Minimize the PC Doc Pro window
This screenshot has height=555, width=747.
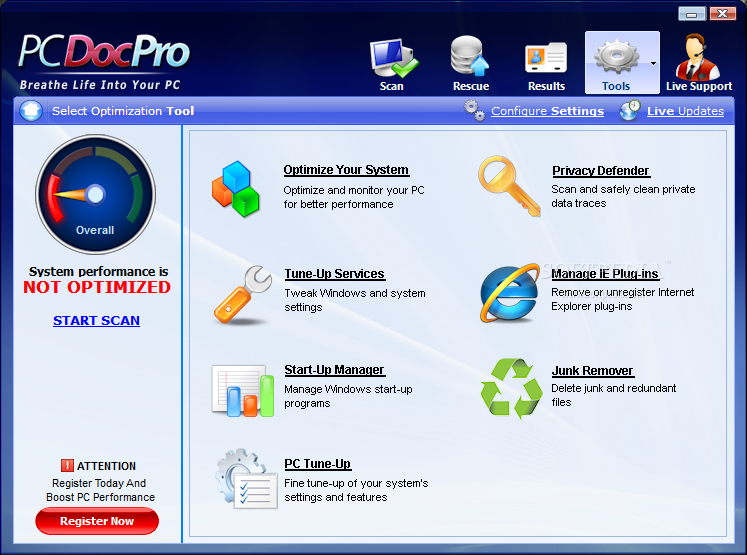pos(692,14)
